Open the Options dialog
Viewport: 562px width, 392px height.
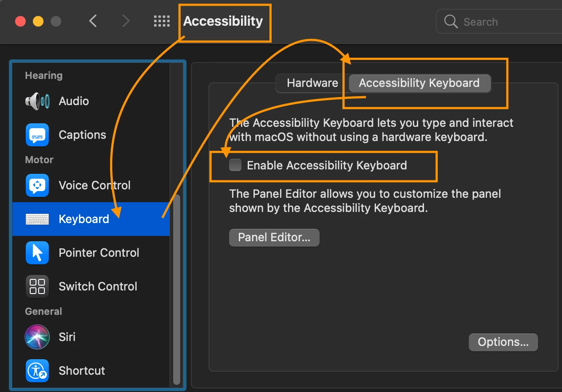[503, 342]
